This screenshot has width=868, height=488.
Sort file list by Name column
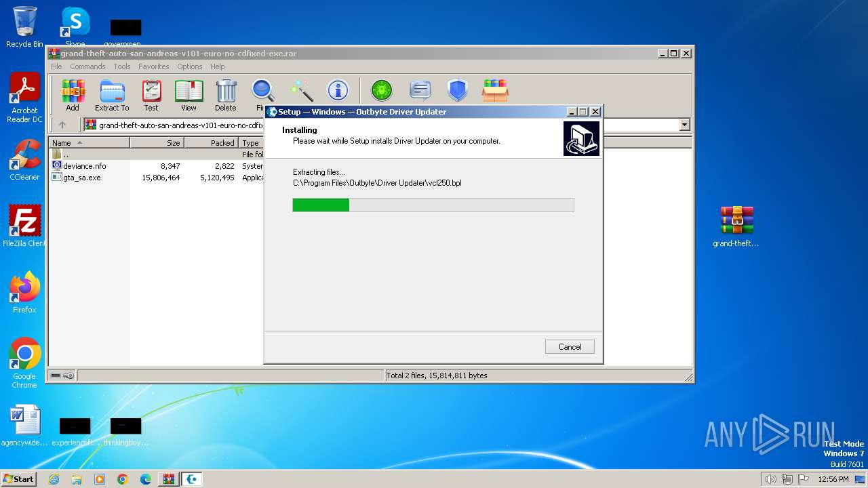click(x=89, y=143)
